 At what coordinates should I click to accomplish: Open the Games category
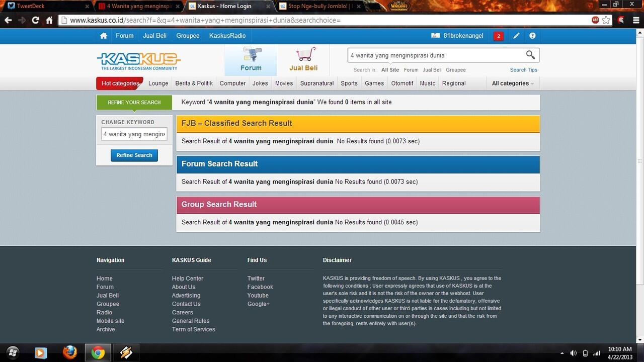click(374, 83)
